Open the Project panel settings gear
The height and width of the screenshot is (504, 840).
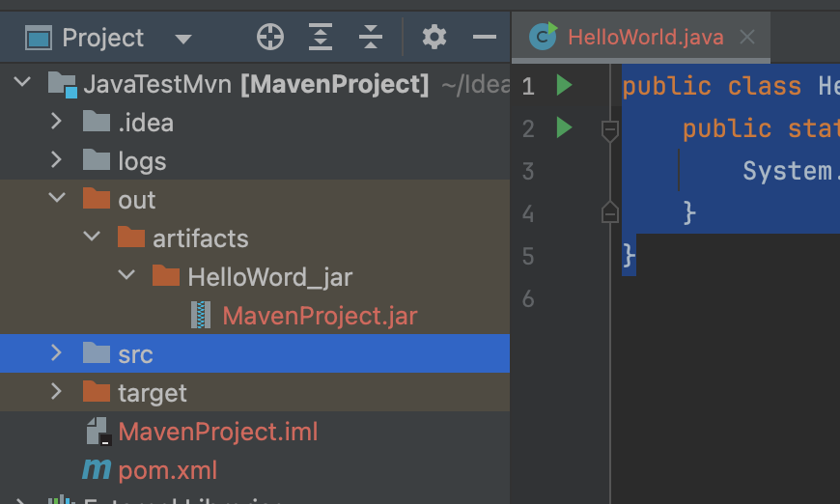coord(434,38)
